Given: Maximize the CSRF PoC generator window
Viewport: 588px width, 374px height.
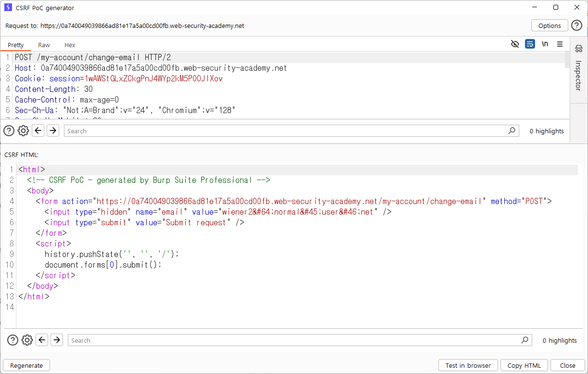Looking at the screenshot, I should pos(556,7).
